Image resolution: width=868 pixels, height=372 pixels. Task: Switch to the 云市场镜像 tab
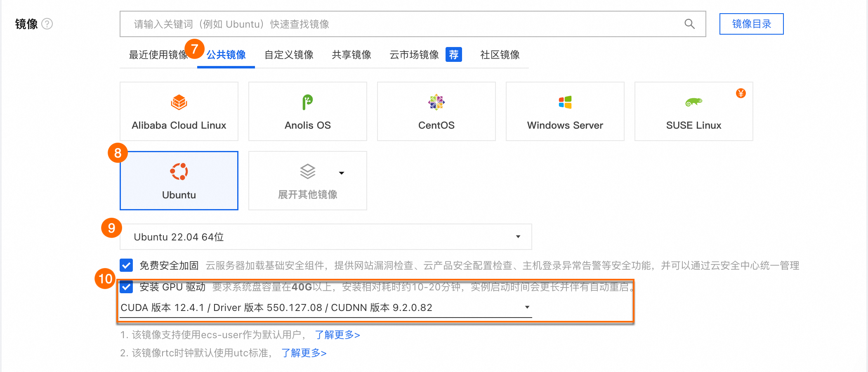point(414,55)
